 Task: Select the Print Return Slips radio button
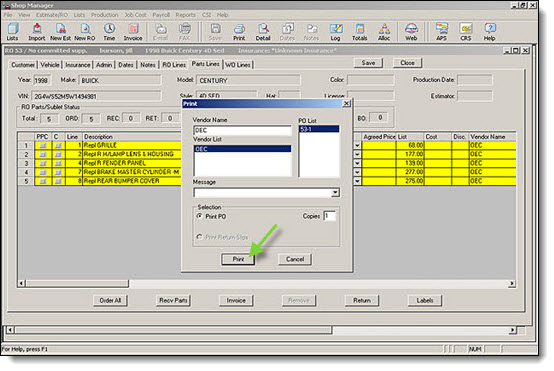tap(200, 237)
